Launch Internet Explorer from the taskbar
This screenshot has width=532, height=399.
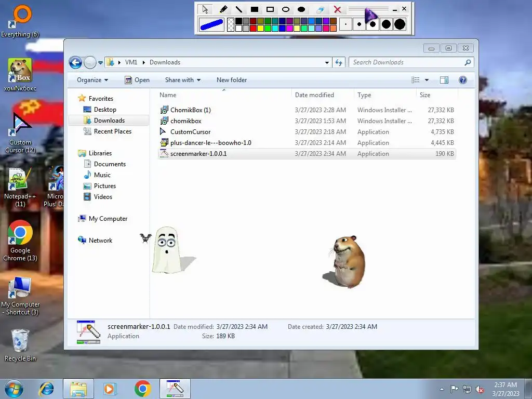(46, 389)
